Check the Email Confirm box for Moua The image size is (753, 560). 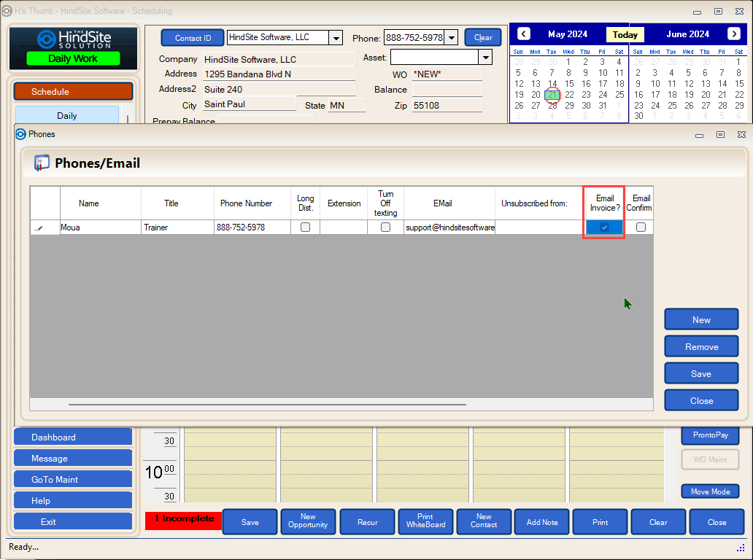pyautogui.click(x=641, y=227)
